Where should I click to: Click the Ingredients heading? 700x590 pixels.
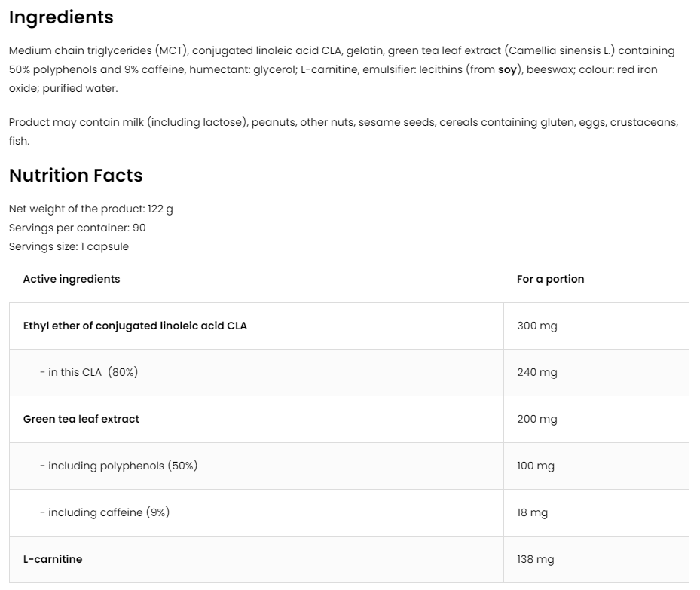(61, 17)
